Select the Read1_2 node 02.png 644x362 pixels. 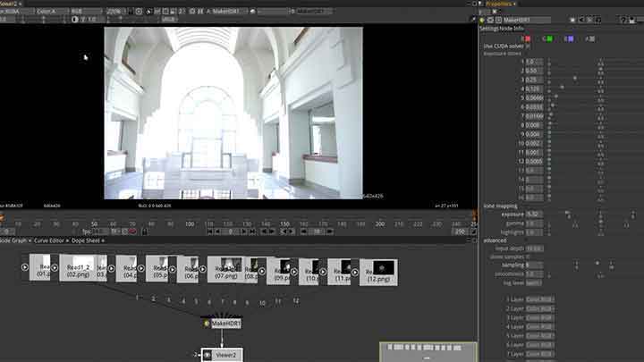point(78,268)
